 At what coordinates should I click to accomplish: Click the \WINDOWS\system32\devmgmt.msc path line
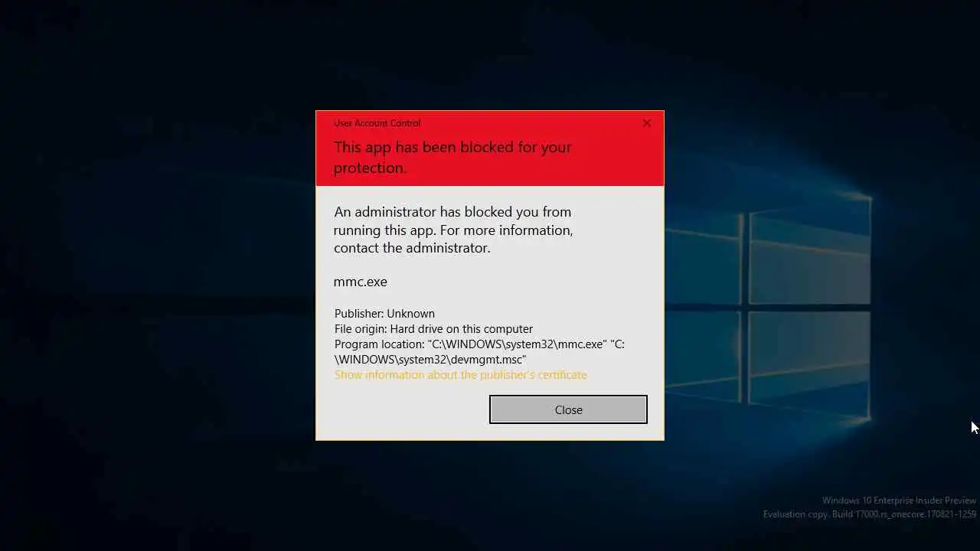click(x=430, y=360)
